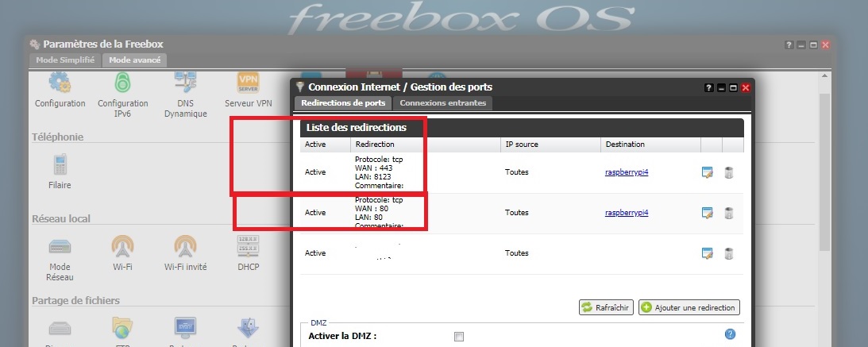The width and height of the screenshot is (868, 347).
Task: Open Configuration IPv6 settings
Action: coord(122,84)
